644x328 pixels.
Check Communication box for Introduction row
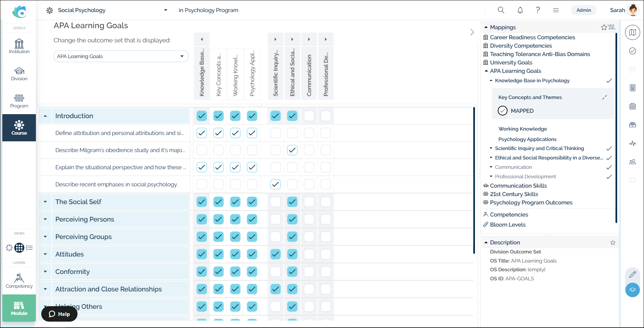click(x=309, y=116)
